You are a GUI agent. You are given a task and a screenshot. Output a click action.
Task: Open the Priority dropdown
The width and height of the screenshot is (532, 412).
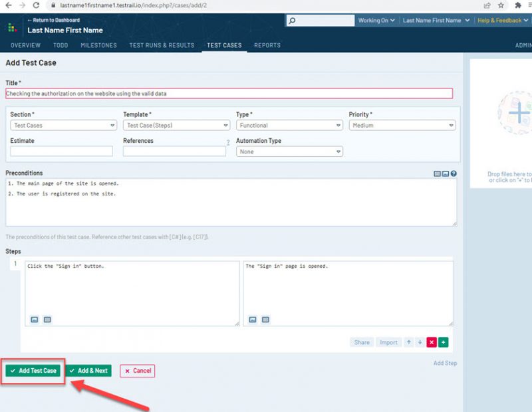tap(401, 125)
